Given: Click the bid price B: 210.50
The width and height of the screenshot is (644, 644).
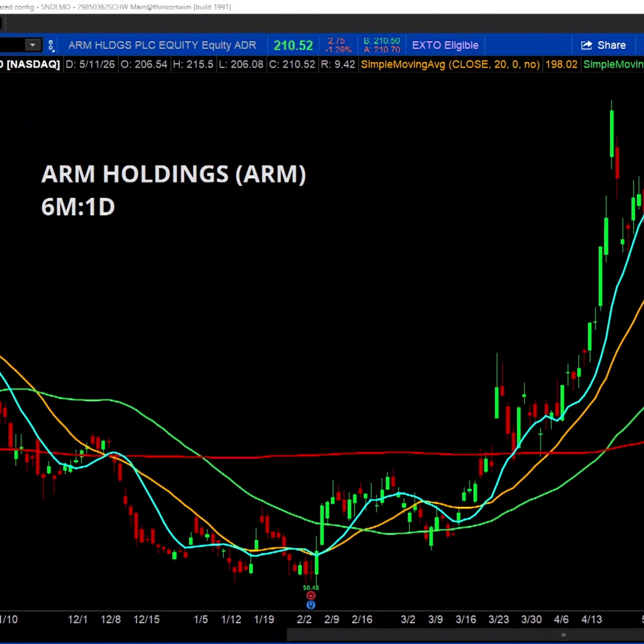Looking at the screenshot, I should click(x=382, y=41).
